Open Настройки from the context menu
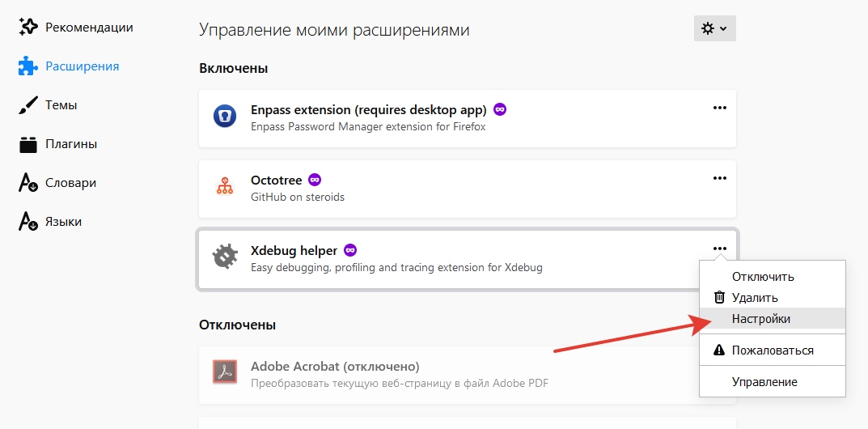The height and width of the screenshot is (429, 868). click(773, 319)
